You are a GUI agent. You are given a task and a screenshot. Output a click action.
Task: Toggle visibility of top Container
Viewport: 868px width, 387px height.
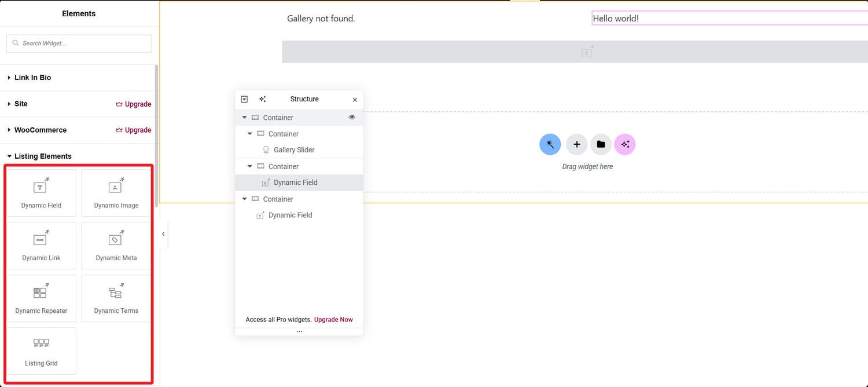(x=351, y=117)
